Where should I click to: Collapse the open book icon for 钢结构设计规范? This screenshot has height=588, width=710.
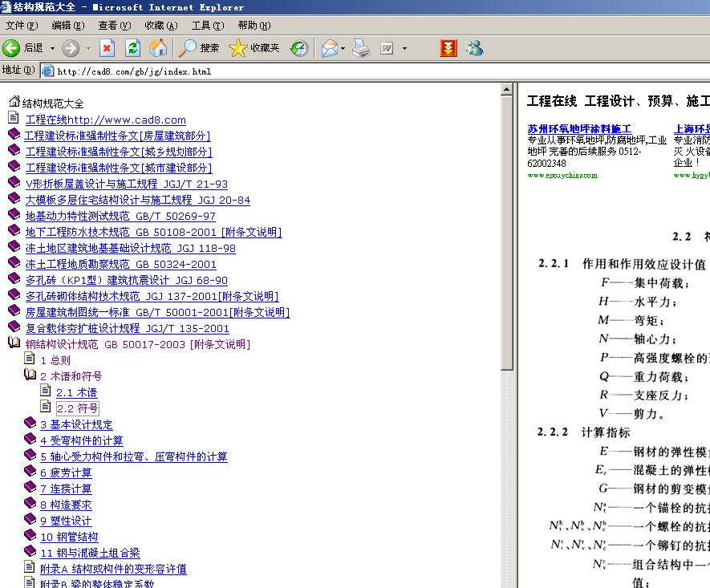coord(14,343)
